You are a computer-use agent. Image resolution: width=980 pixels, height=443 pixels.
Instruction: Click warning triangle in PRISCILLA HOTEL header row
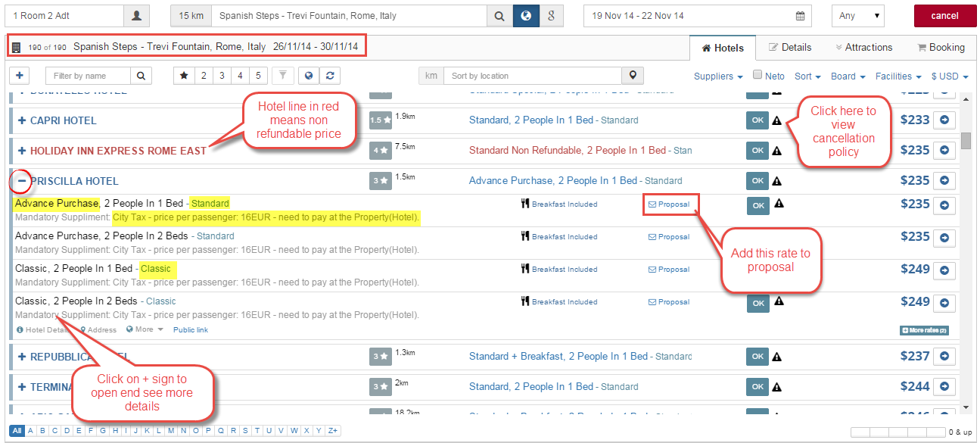(777, 181)
